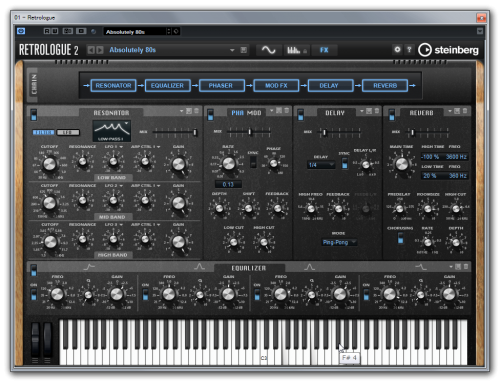Toggle the Phaser Sync switch
The image size is (500, 382).
coord(253,162)
